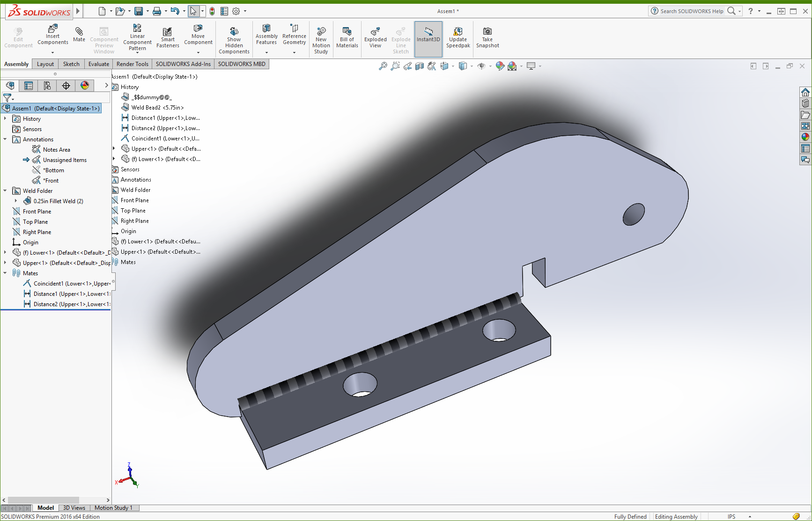Open the Insert Components dropdown arrow

[x=52, y=52]
